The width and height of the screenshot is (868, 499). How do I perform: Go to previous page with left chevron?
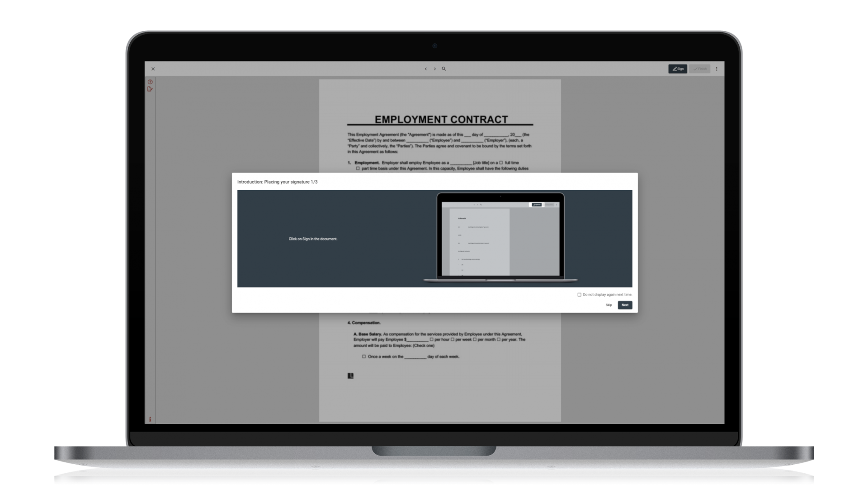[425, 69]
